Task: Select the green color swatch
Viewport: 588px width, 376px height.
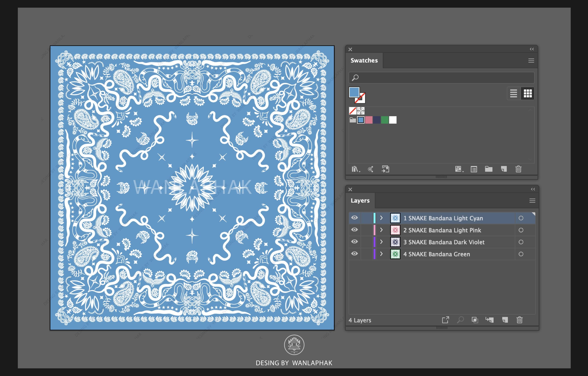Action: point(385,120)
